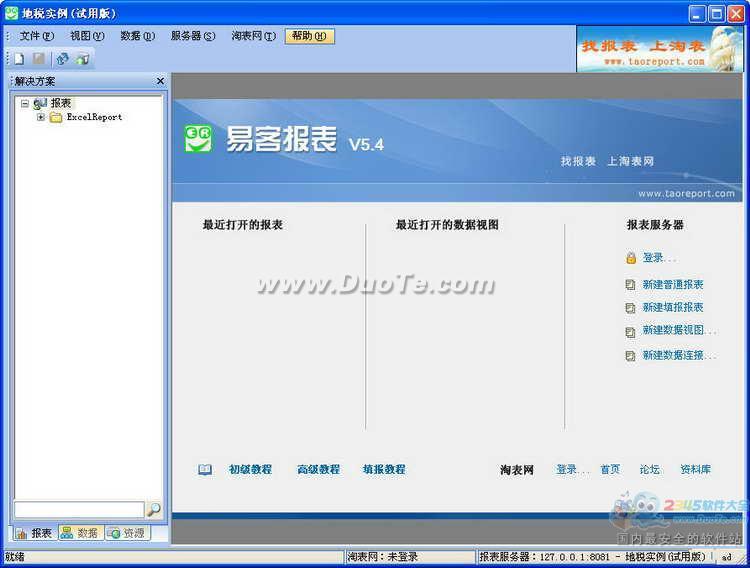Click the icon beside 新建数据连接
Viewport: 750px width, 568px height.
coord(630,356)
